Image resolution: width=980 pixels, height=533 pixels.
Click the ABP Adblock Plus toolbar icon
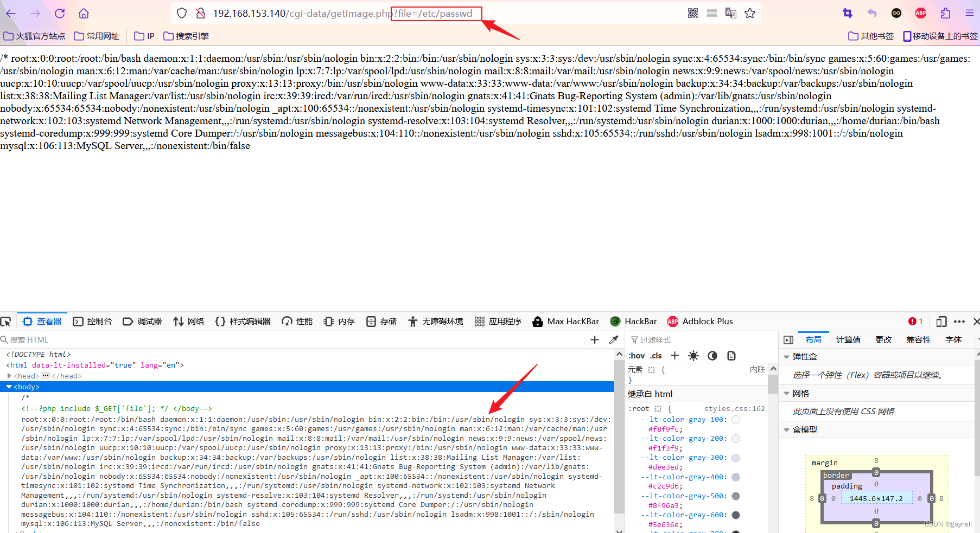click(x=921, y=13)
